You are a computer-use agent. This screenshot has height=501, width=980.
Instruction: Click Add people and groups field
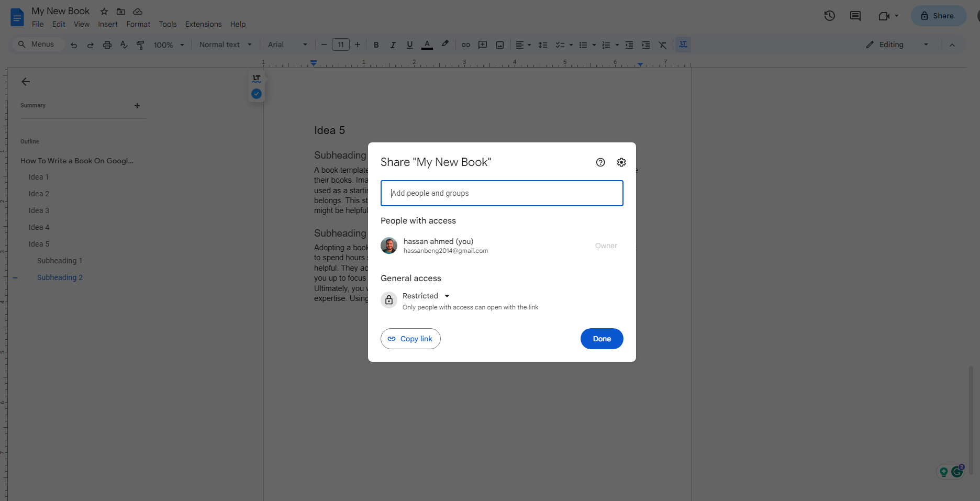click(x=502, y=193)
